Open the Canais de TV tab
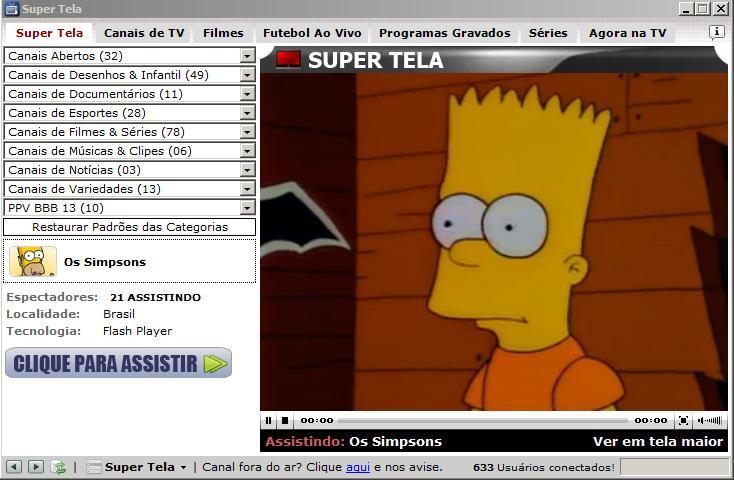 [x=144, y=33]
